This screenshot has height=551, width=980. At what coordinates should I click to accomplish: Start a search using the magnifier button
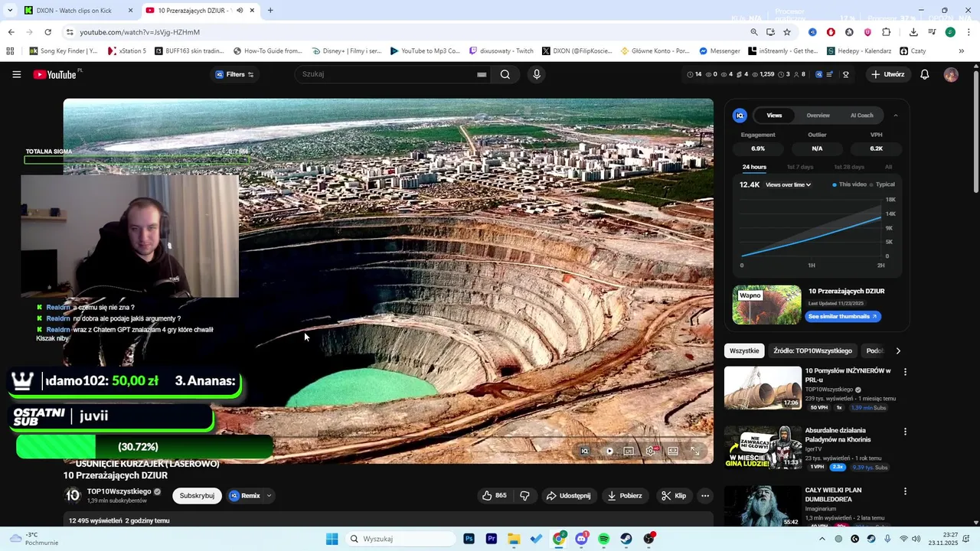(505, 74)
